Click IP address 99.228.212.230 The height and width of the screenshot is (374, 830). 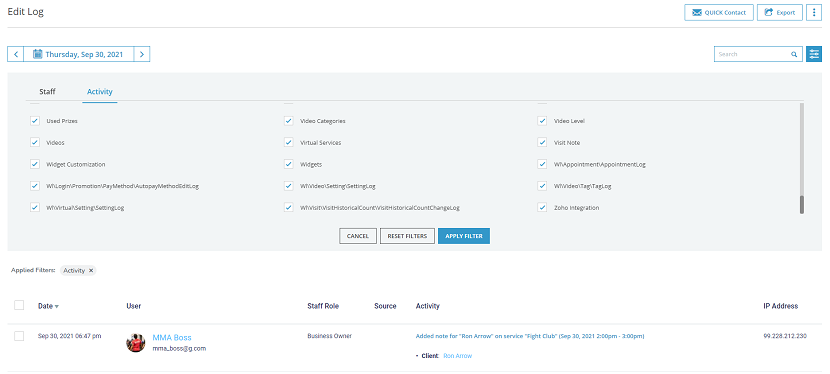[784, 336]
